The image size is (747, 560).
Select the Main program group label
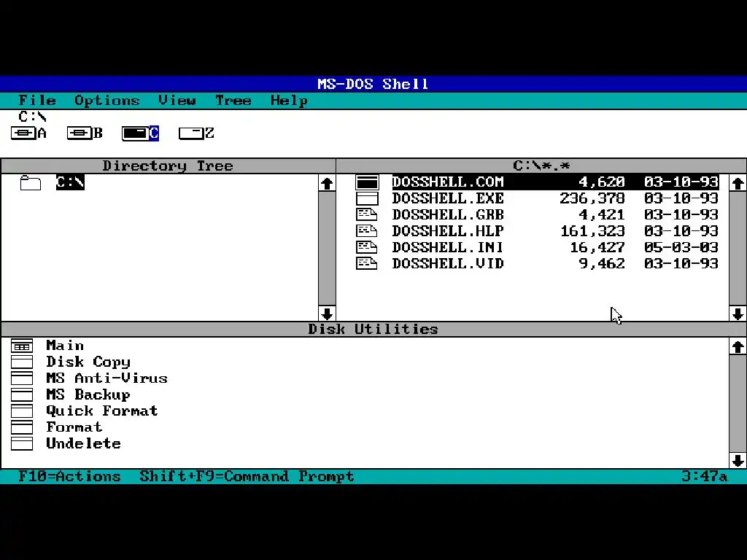pos(65,345)
